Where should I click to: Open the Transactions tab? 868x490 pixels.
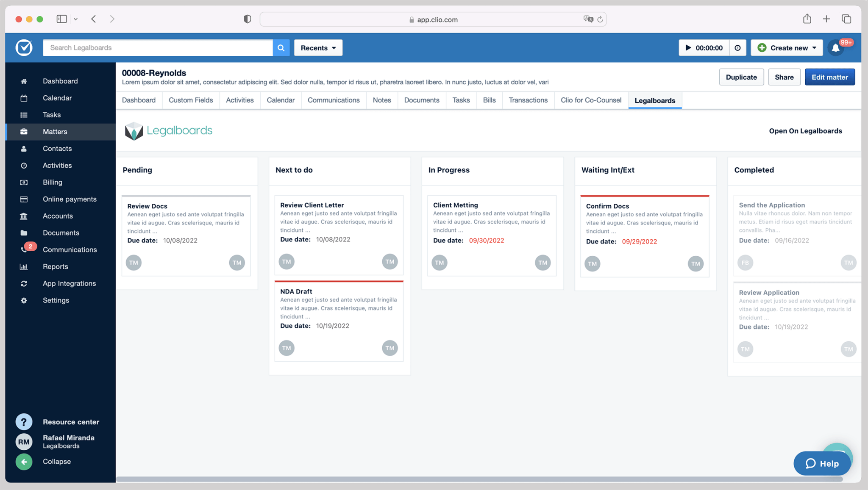(x=528, y=100)
